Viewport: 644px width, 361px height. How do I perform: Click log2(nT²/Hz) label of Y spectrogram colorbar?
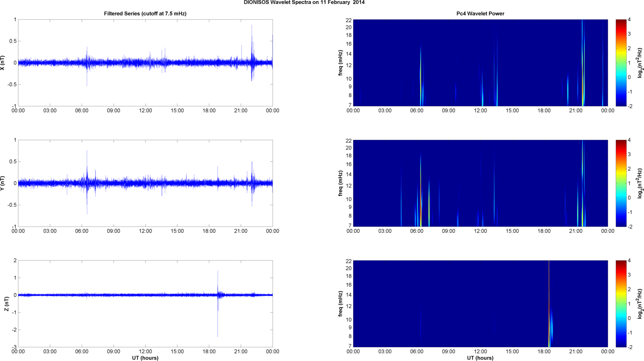[x=640, y=183]
